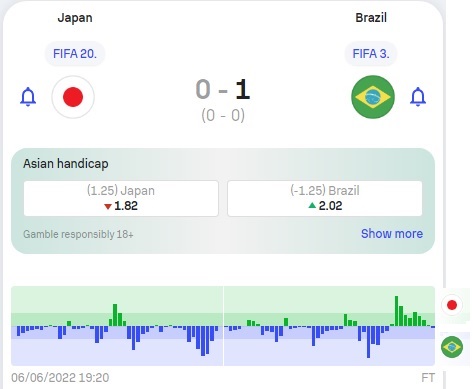The width and height of the screenshot is (473, 389).
Task: Click the Japan team name link
Action: [x=75, y=18]
